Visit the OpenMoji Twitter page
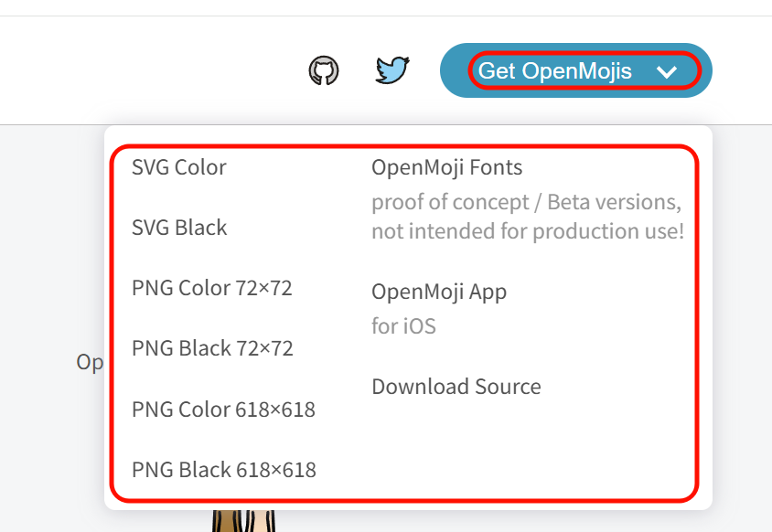772x532 pixels. pos(392,69)
